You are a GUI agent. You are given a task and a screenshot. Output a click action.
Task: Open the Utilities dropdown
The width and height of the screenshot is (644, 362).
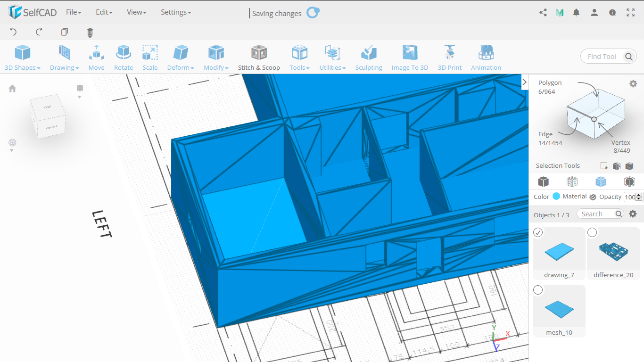pos(332,58)
